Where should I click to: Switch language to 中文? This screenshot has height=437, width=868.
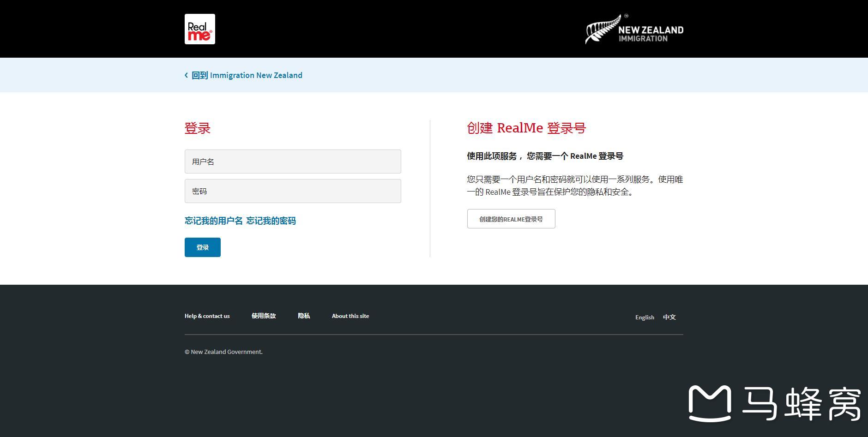point(669,317)
